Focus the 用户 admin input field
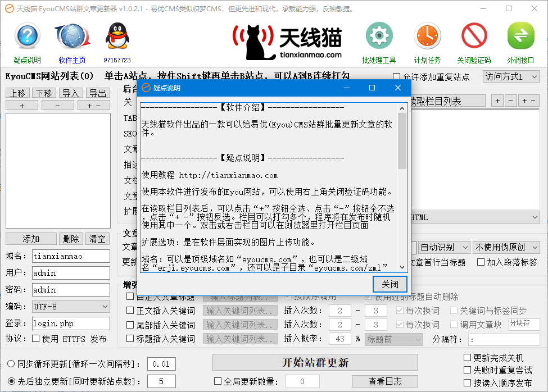 point(71,273)
